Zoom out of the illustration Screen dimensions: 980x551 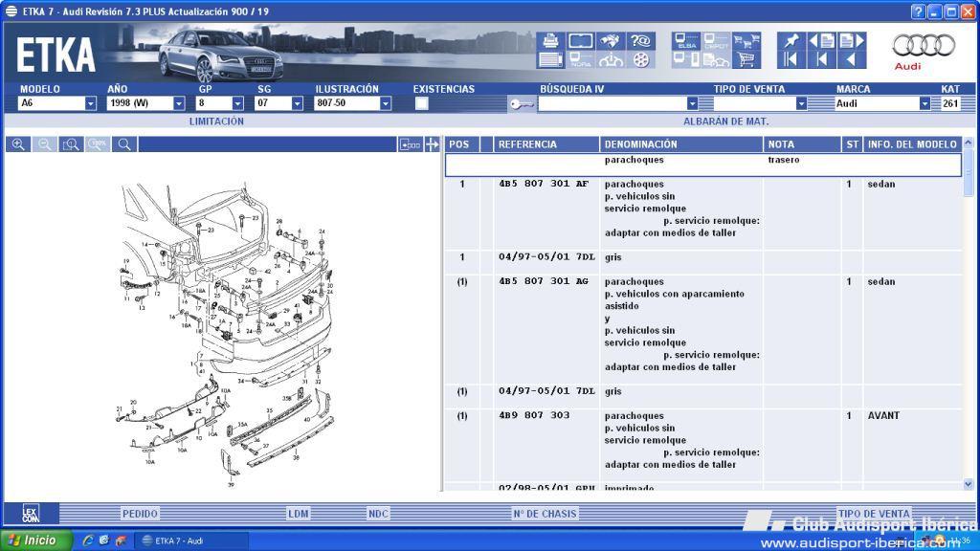[x=44, y=144]
